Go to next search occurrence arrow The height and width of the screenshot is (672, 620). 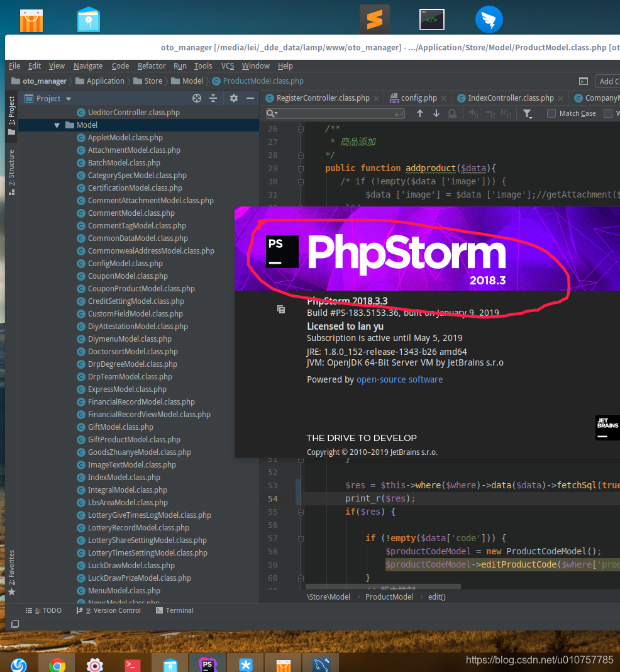[436, 113]
